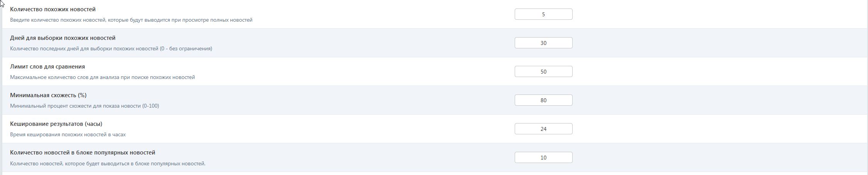Click the description starting with Введите количество похожих
The width and height of the screenshot is (868, 175).
(x=131, y=20)
